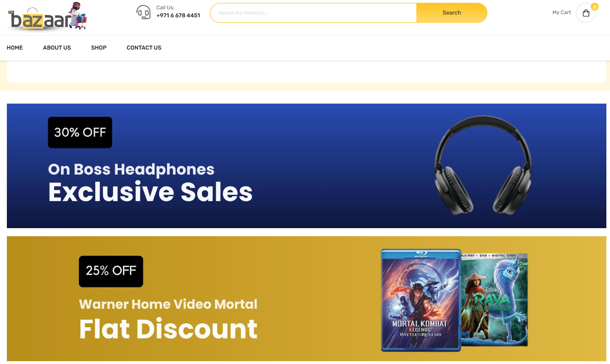Open the Home menu item

point(15,48)
